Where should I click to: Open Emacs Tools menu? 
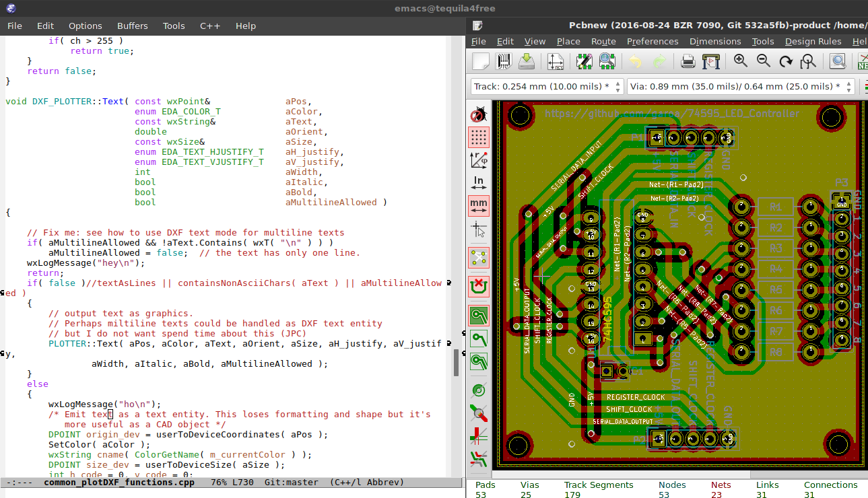pos(174,26)
